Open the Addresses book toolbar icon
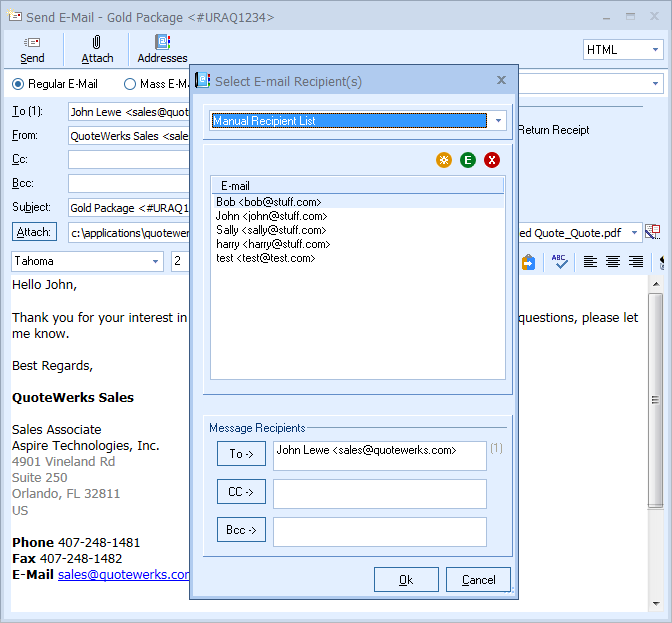This screenshot has width=672, height=623. [162, 49]
